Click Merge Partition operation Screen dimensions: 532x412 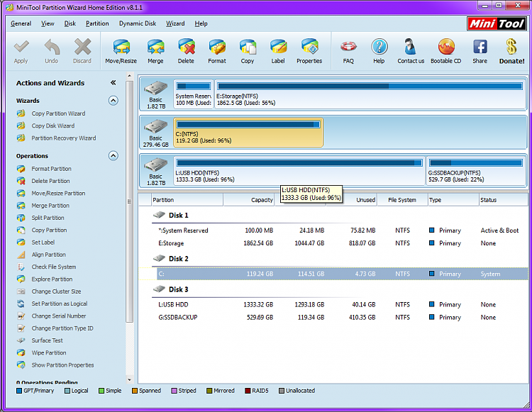tap(50, 206)
